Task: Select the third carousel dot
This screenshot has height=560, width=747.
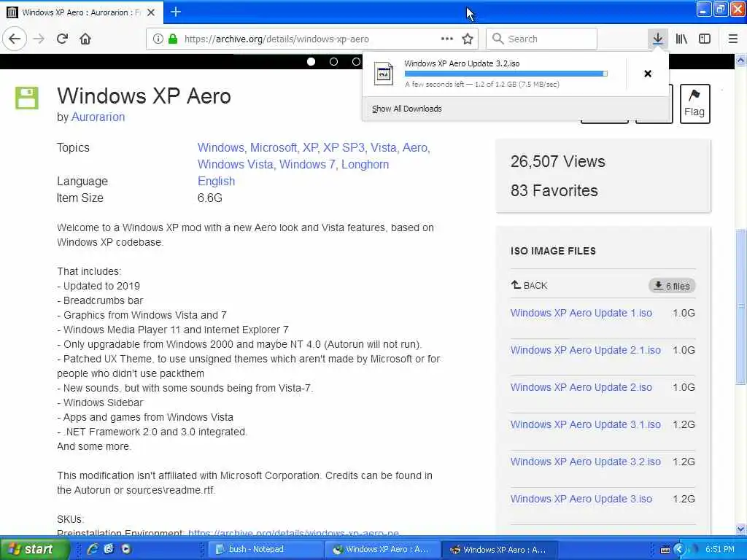Action: (x=356, y=61)
